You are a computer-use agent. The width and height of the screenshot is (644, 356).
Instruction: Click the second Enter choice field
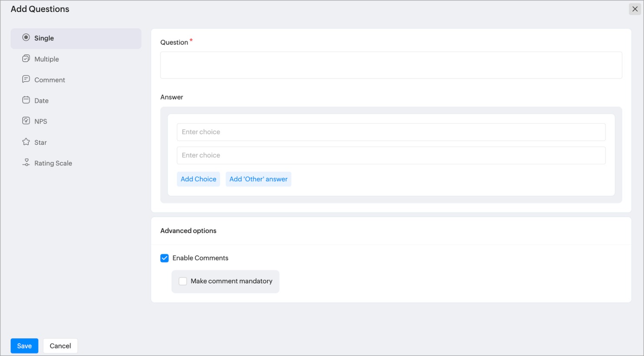click(x=391, y=155)
